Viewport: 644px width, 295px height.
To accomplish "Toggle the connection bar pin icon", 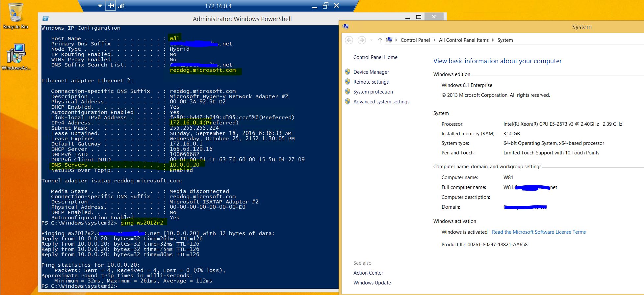I will click(x=111, y=6).
